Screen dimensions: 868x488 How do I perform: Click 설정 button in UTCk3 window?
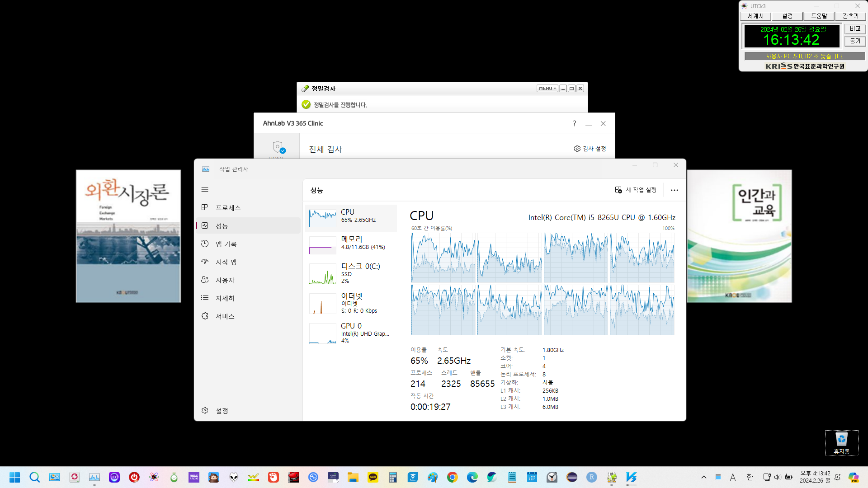coord(788,16)
